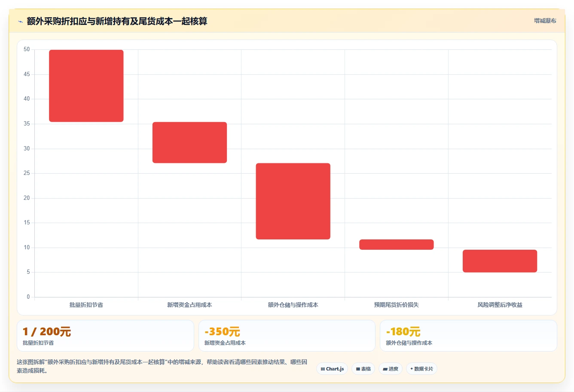The image size is (574, 392).
Task: Click the 新增资金占用成本 waterfall bar
Action: click(189, 143)
